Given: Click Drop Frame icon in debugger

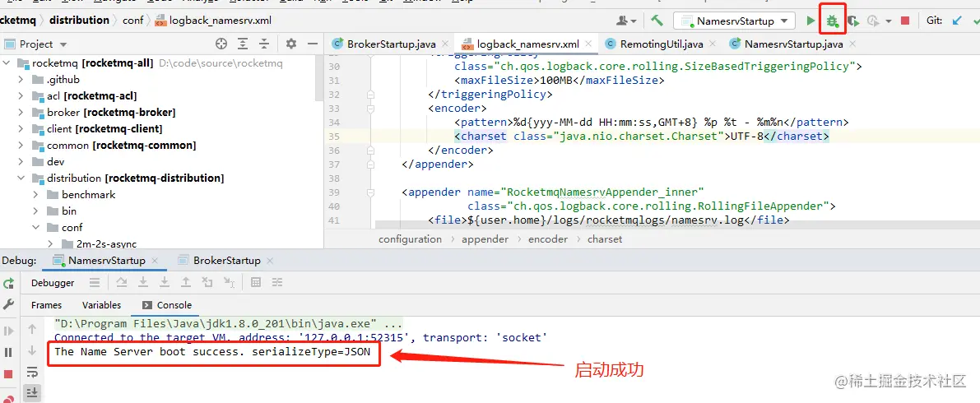Looking at the screenshot, I should 207,283.
